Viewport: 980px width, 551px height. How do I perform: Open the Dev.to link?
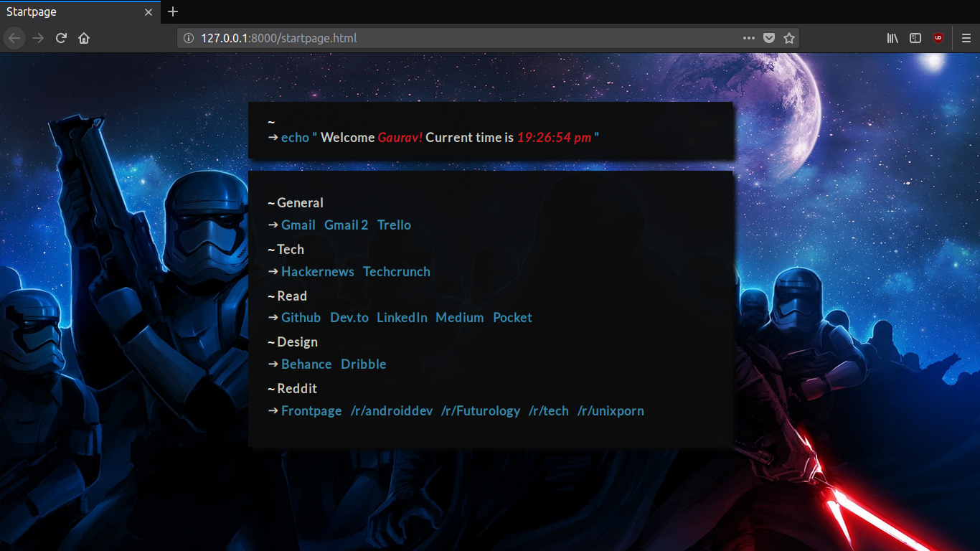(349, 318)
